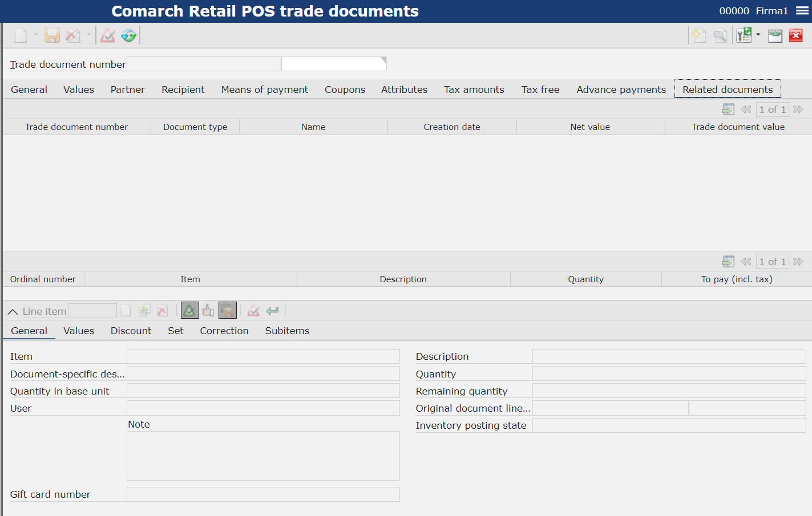Open the Advance payments tab
The image size is (812, 516).
point(621,90)
